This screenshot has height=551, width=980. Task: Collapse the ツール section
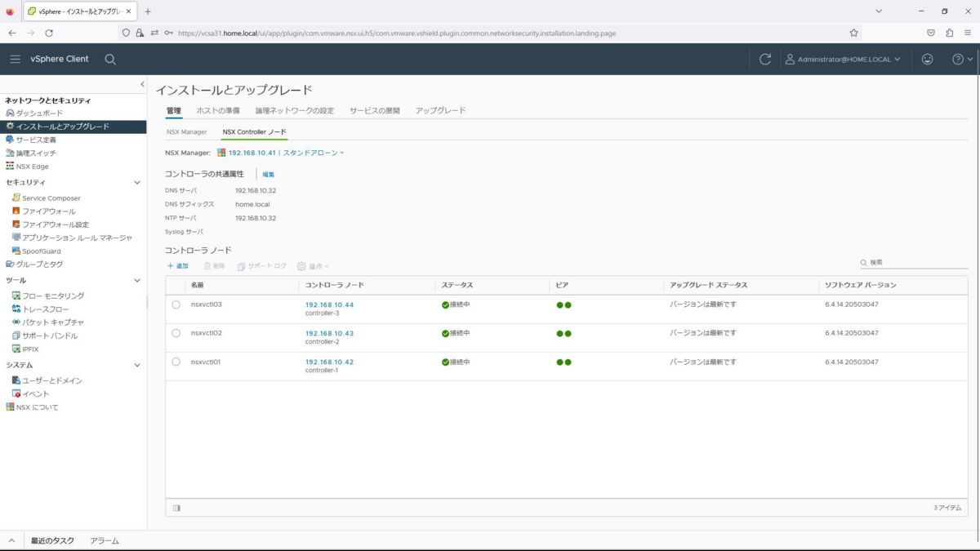[x=137, y=280]
